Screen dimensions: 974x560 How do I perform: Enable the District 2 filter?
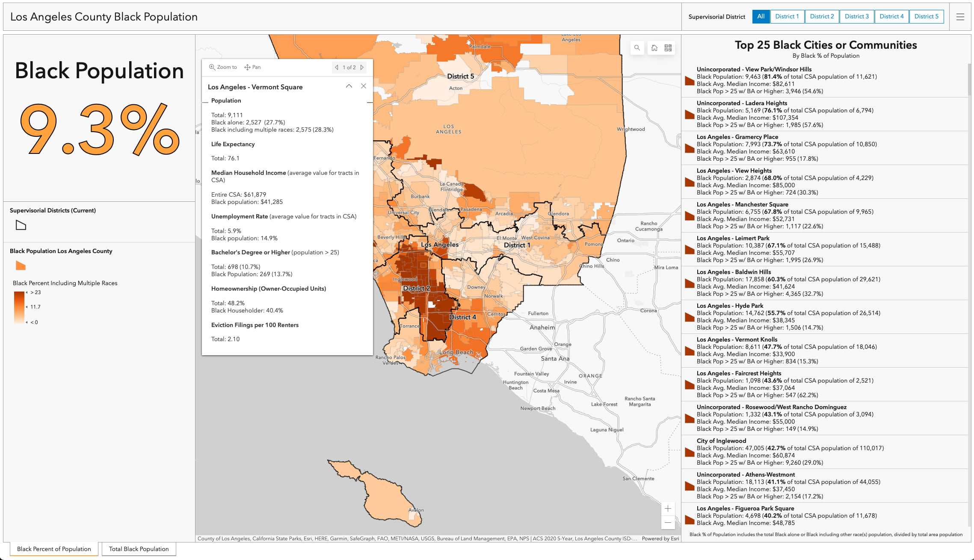pos(822,16)
